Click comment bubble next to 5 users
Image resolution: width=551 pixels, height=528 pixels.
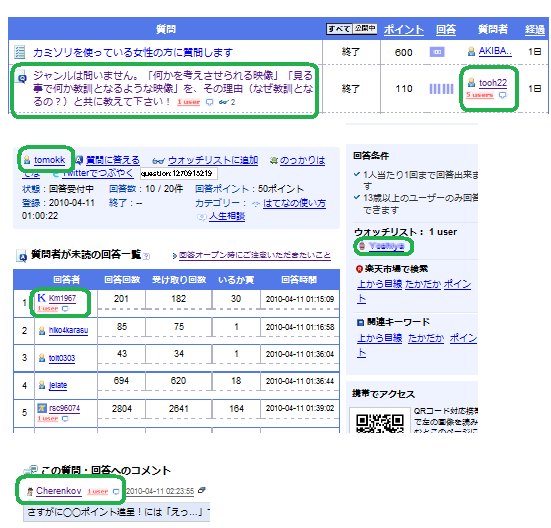click(503, 95)
